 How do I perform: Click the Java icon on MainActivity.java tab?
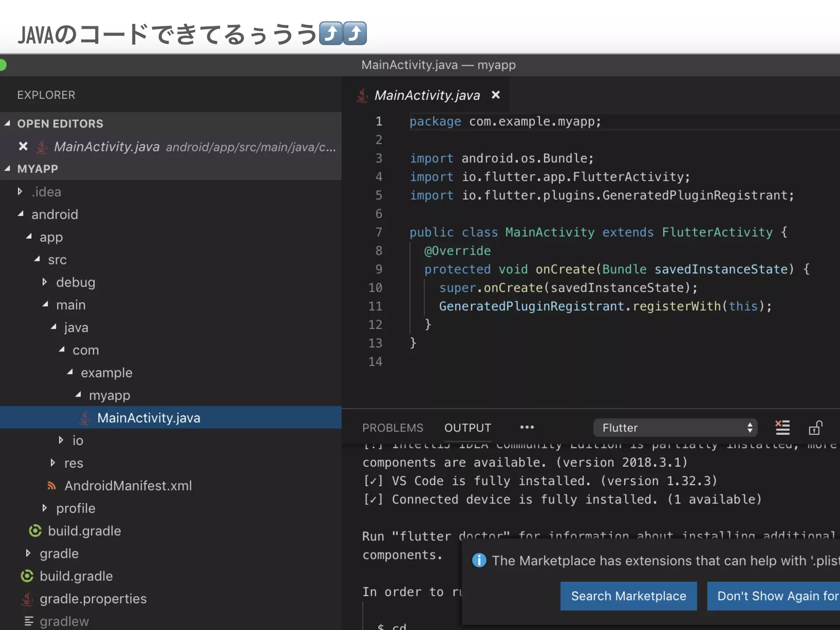(x=362, y=95)
